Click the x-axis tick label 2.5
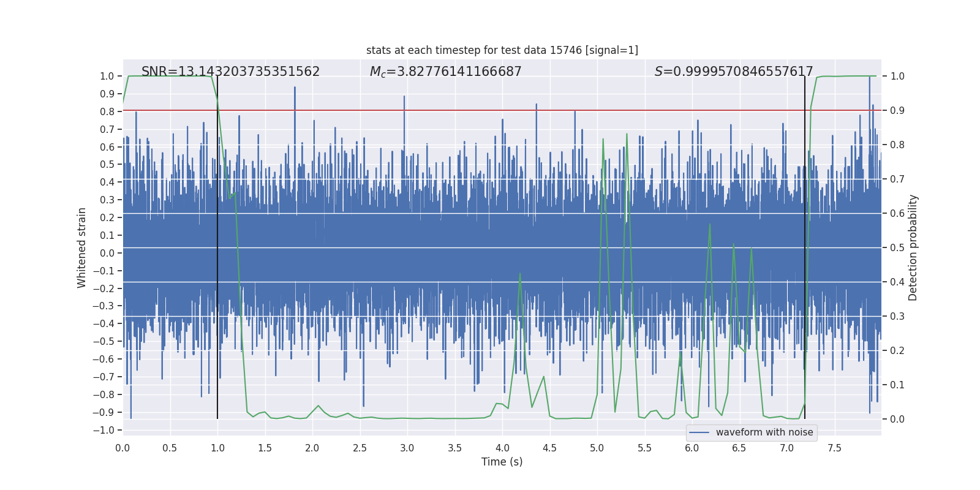The image size is (980, 490). 360,448
